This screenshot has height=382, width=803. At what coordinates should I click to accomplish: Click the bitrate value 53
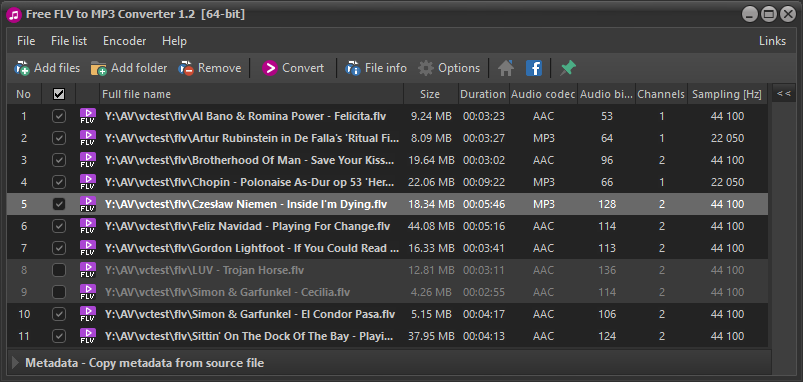click(607, 116)
